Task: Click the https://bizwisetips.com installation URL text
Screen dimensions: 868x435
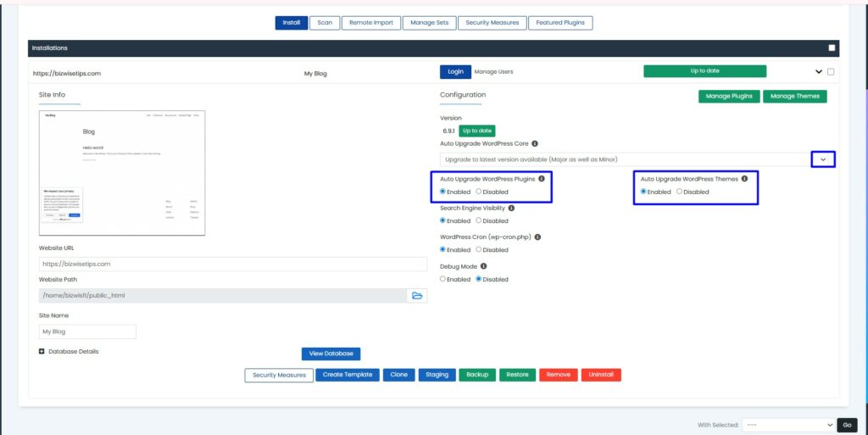Action: click(67, 73)
